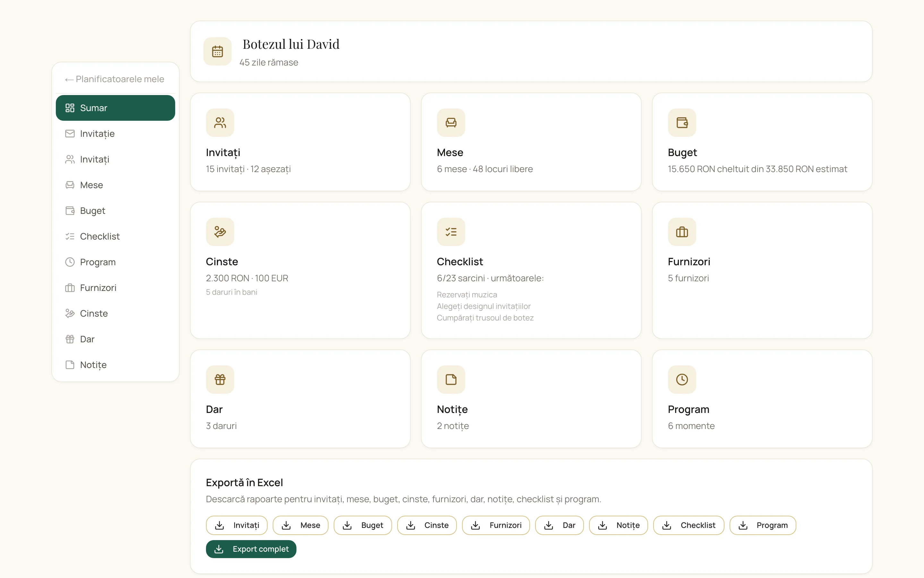
Task: Click the 'Rezervați muzica' task
Action: click(x=467, y=295)
